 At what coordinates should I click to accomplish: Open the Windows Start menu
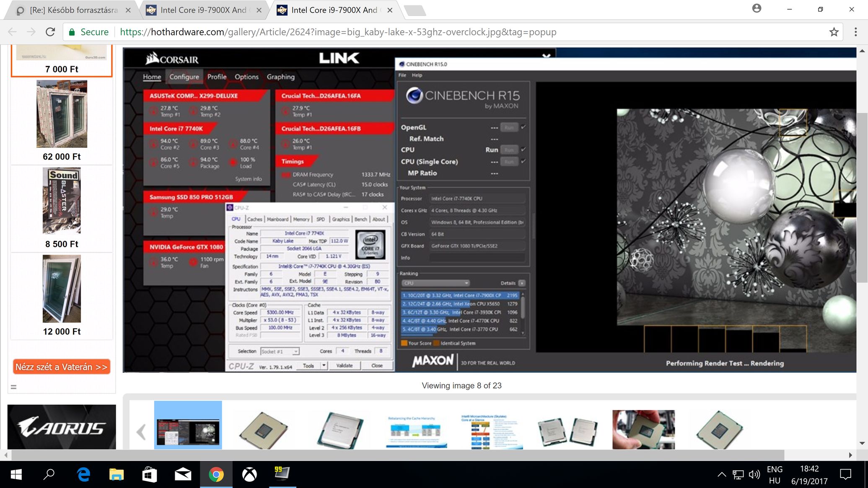click(16, 475)
